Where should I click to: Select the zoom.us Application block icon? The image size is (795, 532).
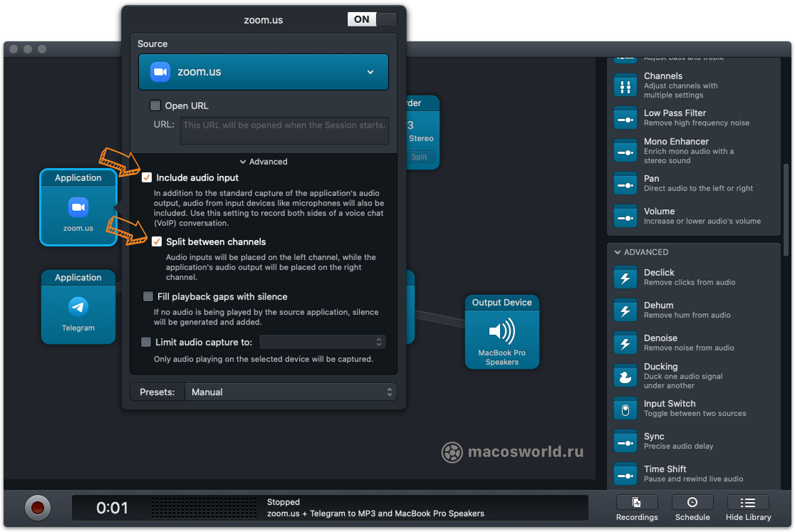click(78, 207)
